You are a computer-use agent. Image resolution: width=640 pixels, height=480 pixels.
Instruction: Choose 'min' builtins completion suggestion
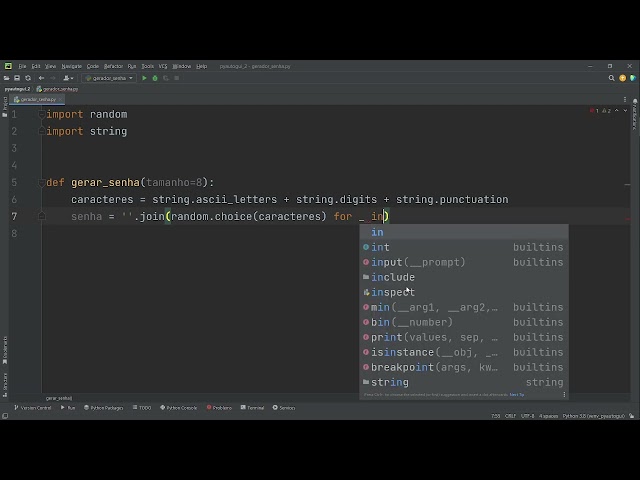tap(464, 307)
